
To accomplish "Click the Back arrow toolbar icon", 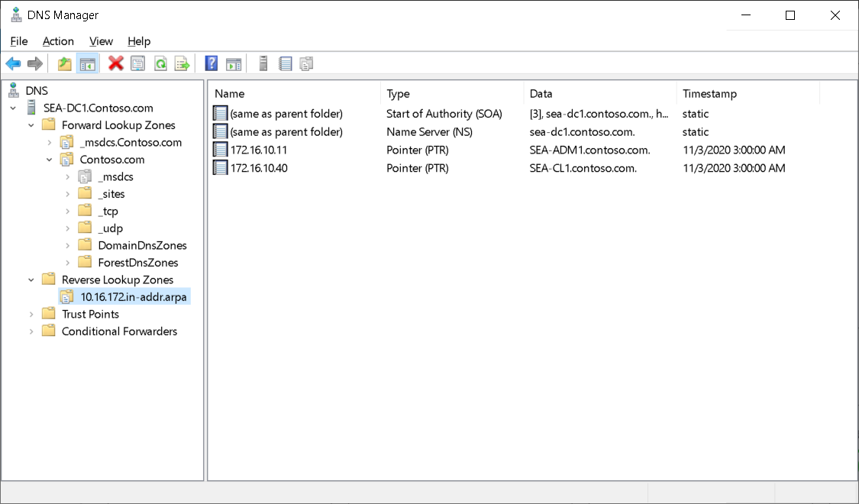I will pyautogui.click(x=13, y=64).
